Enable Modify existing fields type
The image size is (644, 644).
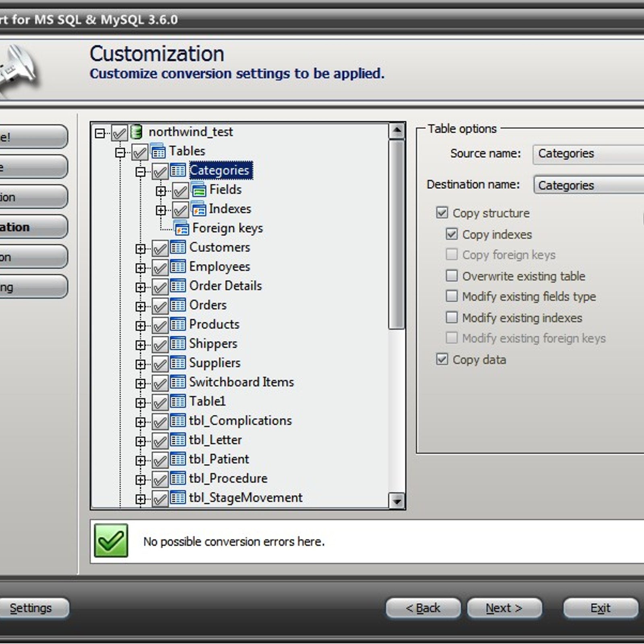coord(452,296)
